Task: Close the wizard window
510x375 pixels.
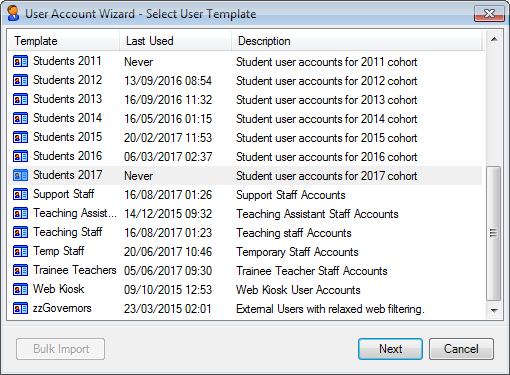Action: (489, 14)
